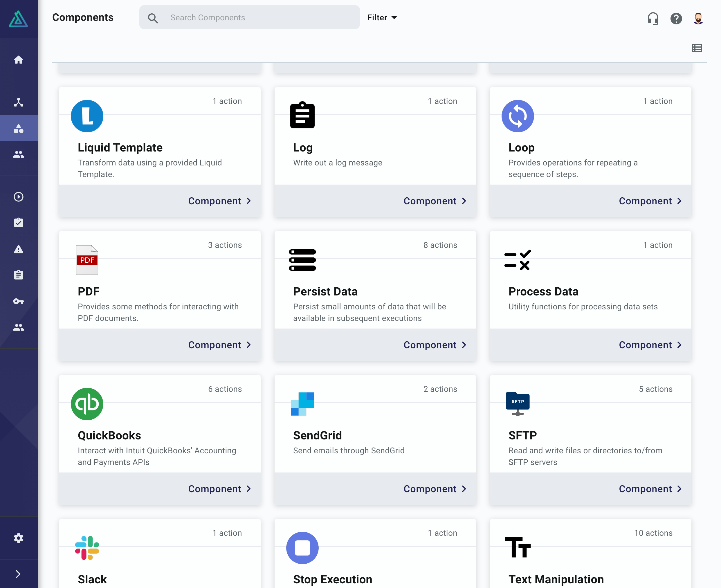Open alerts via the warning triangle icon

tap(19, 250)
